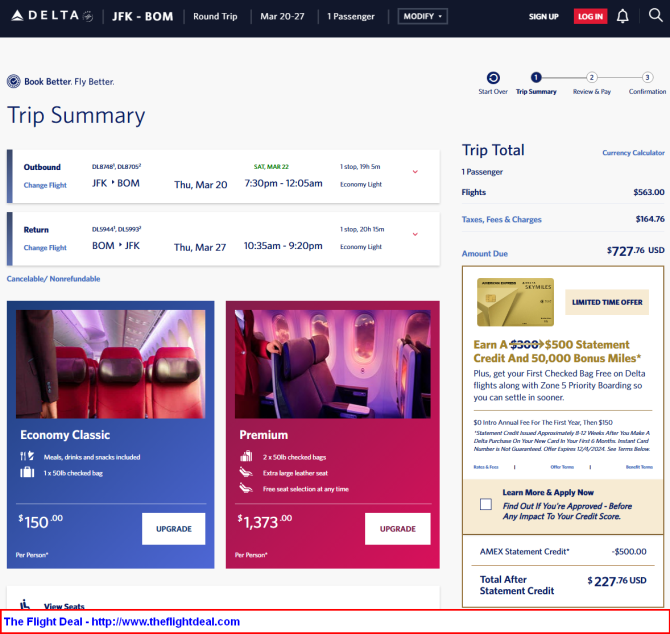Click the checked bag icon in Economy Classic
Viewport: 670px width, 634px height.
coord(27,473)
